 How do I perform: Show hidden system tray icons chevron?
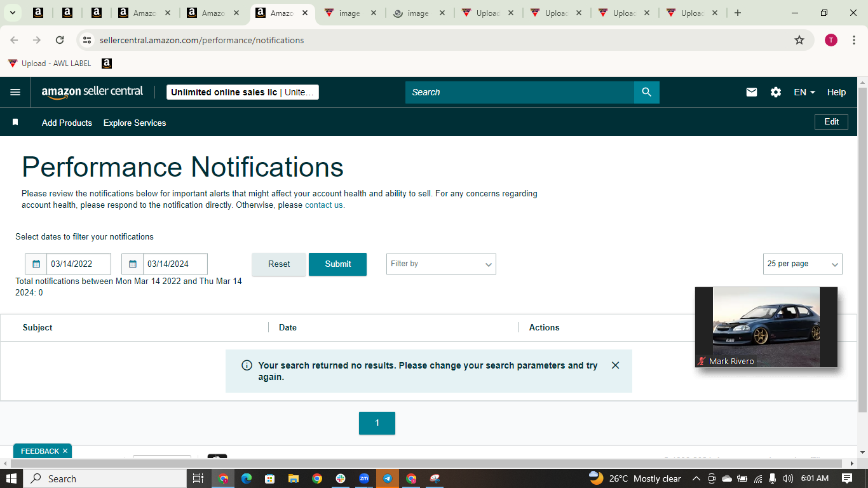coord(696,478)
